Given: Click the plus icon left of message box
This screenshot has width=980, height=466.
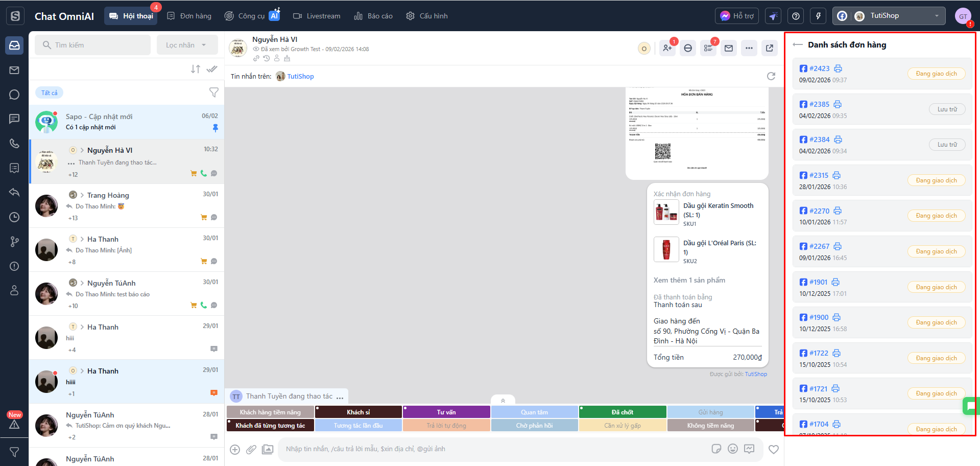Looking at the screenshot, I should coord(235,449).
